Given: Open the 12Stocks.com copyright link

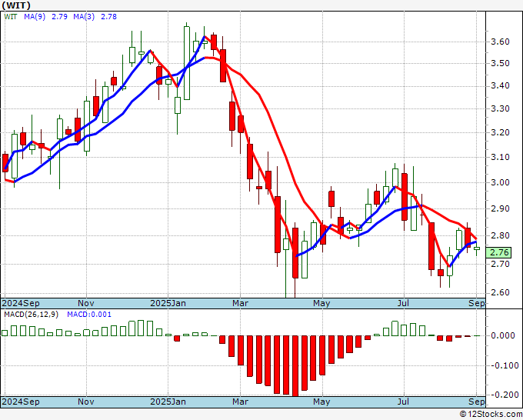Looking at the screenshot, I should pos(491,415).
